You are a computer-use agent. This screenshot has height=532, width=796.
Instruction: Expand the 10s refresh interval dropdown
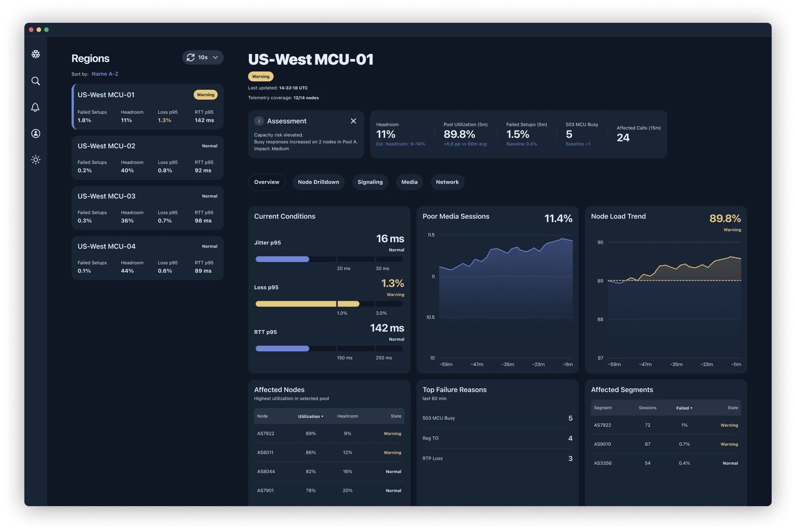pyautogui.click(x=215, y=57)
